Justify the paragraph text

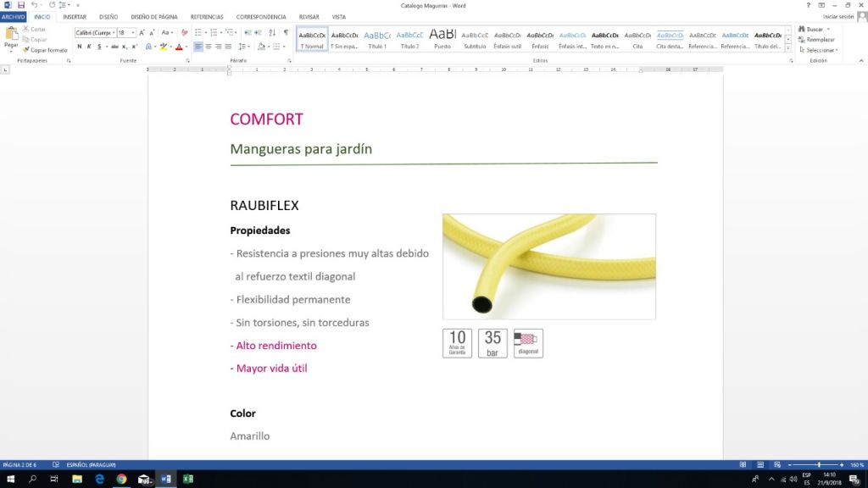(228, 47)
